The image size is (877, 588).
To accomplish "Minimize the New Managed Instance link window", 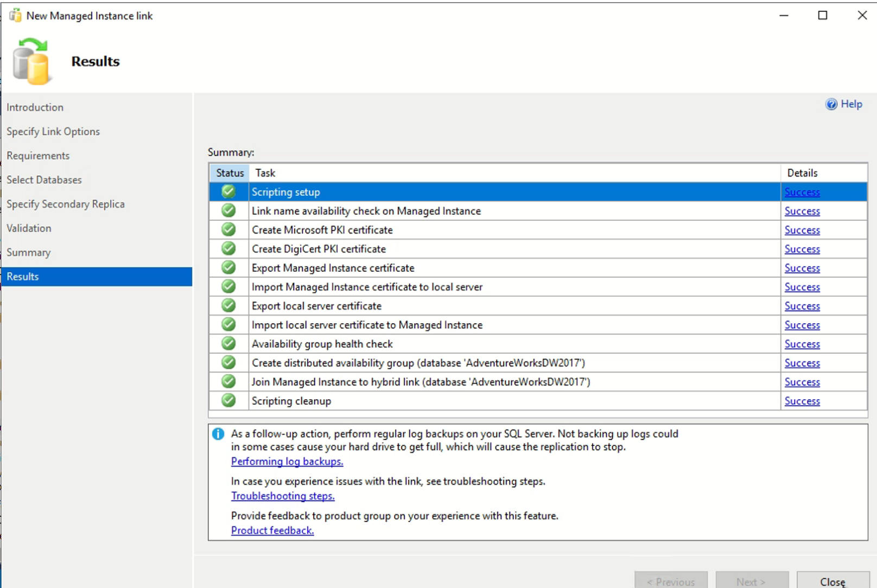I will (x=784, y=15).
